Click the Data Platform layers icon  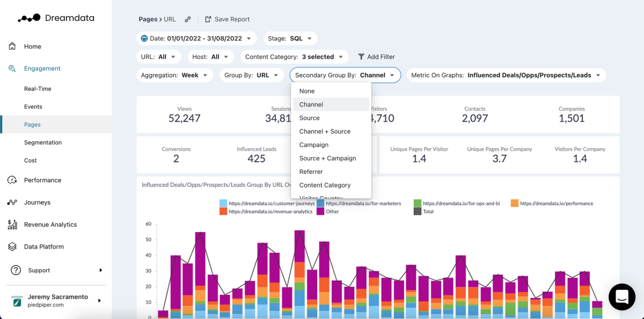[12, 247]
